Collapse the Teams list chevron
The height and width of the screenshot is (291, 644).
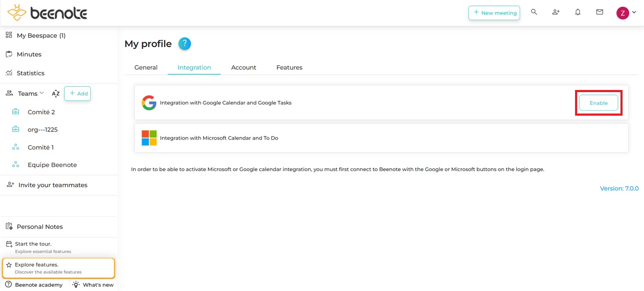click(x=42, y=93)
